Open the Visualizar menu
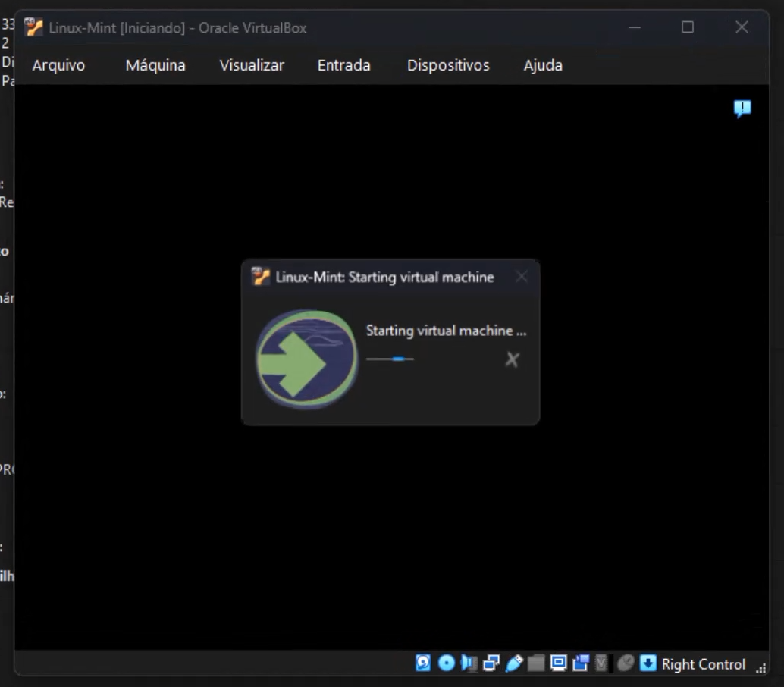This screenshot has height=687, width=784. point(252,65)
